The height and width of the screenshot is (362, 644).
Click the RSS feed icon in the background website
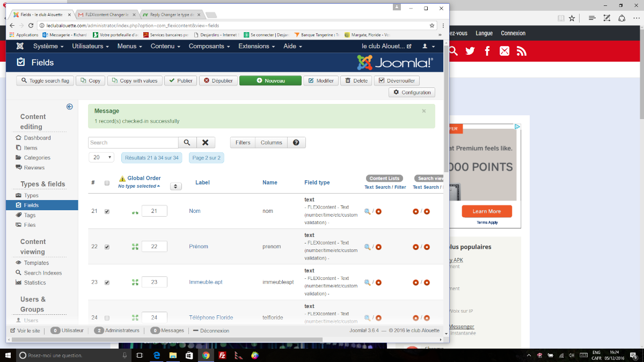[522, 51]
